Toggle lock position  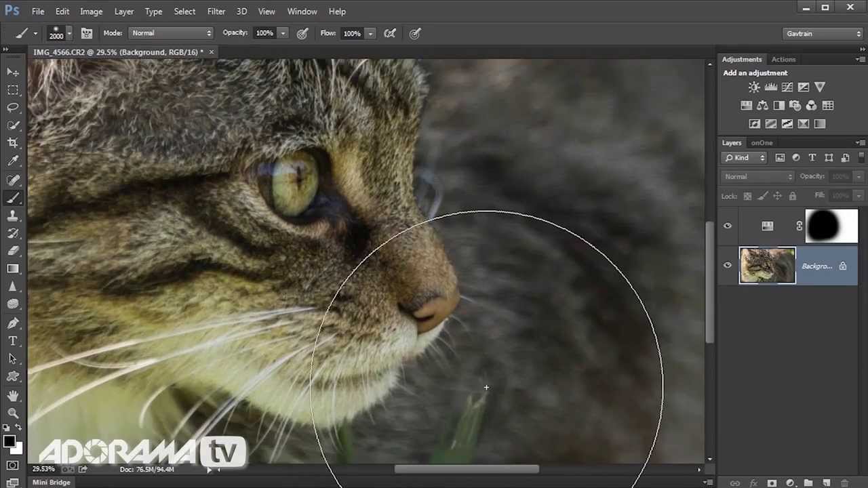(777, 196)
